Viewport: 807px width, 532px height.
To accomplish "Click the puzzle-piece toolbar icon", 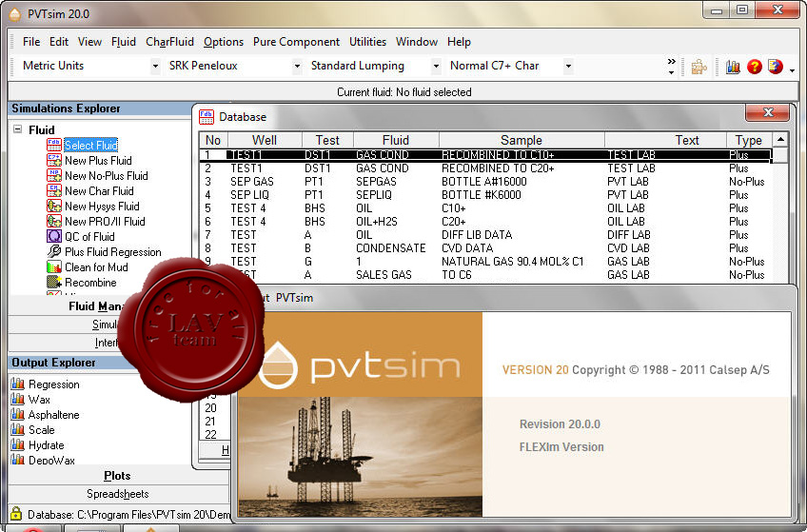I will 699,67.
